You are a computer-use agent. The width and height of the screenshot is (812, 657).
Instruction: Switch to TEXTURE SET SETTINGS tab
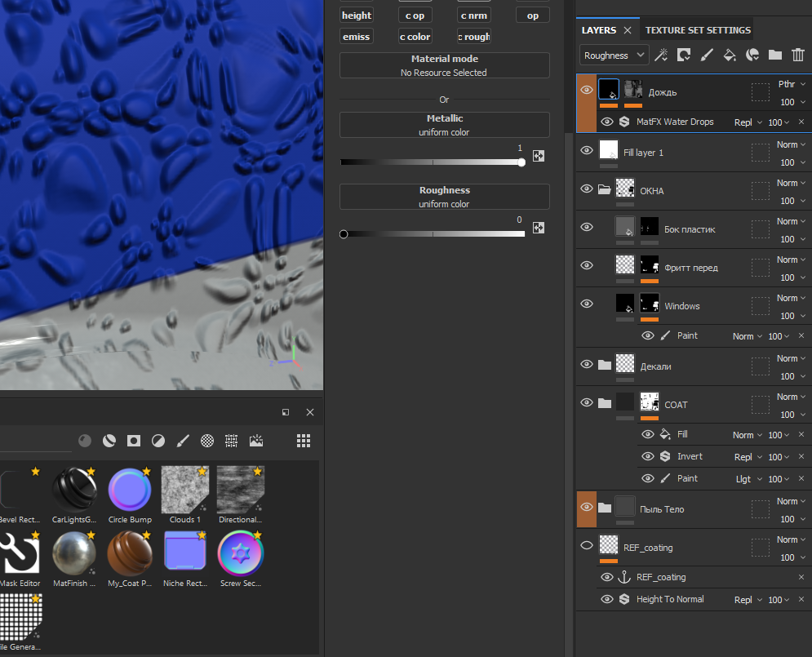pyautogui.click(x=698, y=30)
